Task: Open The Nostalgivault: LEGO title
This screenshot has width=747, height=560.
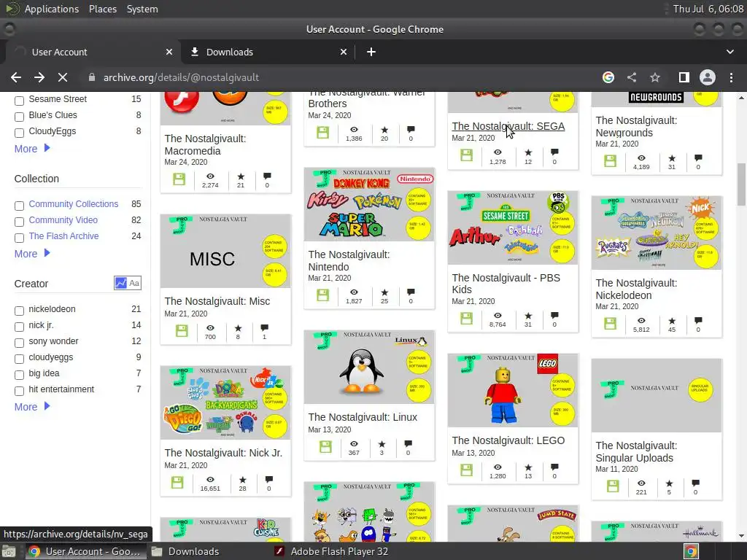Action: tap(508, 440)
